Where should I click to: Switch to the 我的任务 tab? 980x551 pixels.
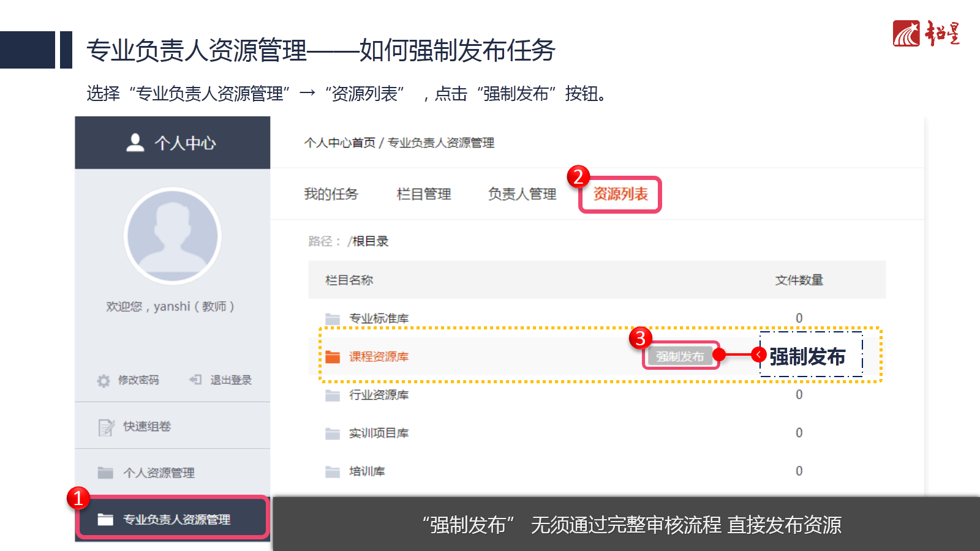click(331, 194)
